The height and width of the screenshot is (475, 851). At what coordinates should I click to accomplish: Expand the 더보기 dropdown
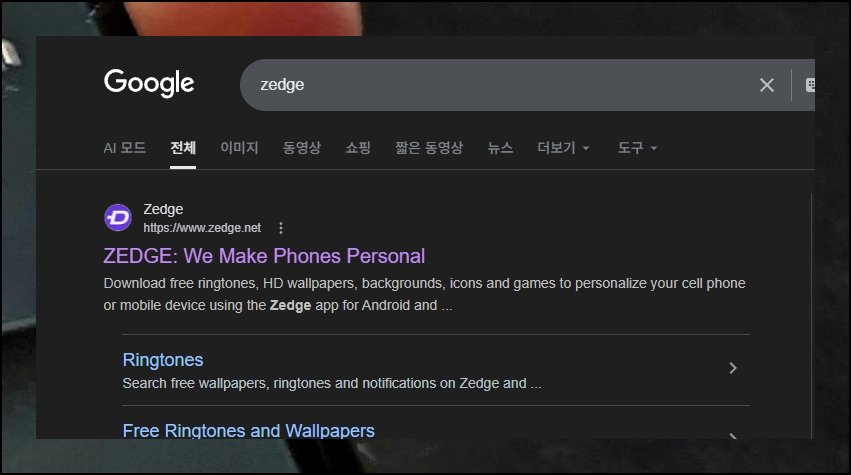[x=563, y=148]
